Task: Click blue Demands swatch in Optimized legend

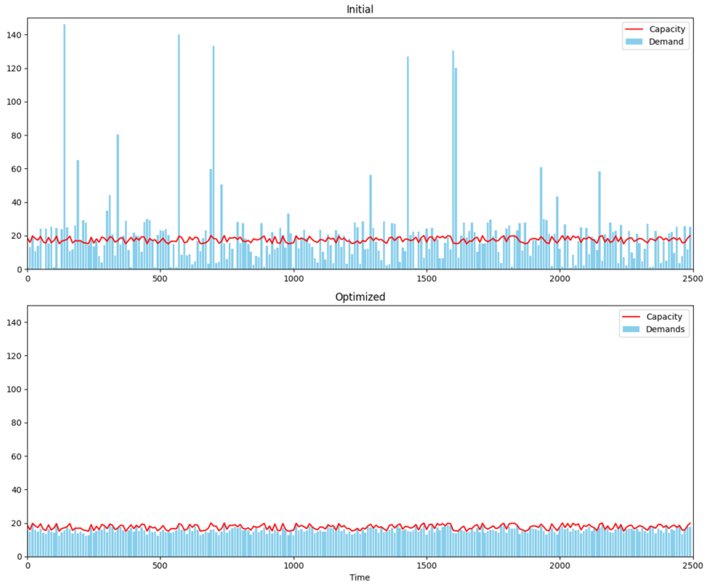Action: click(631, 329)
